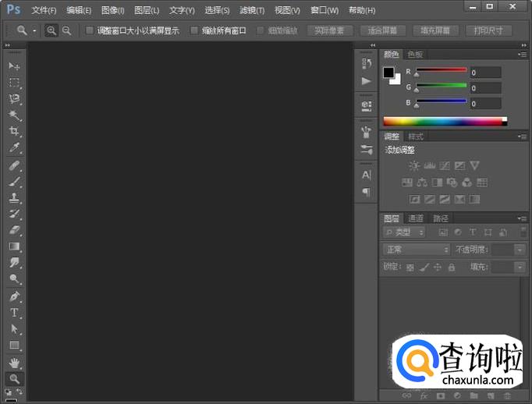Image resolution: width=532 pixels, height=404 pixels.
Task: Toggle zoom out mode in options bar
Action: tap(66, 31)
